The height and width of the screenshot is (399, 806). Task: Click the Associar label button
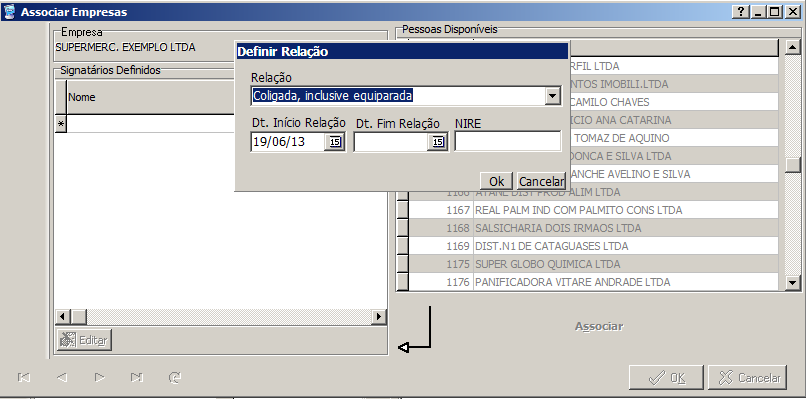pos(599,327)
